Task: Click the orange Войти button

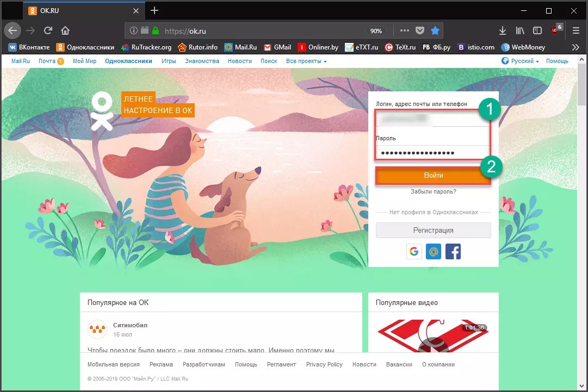Action: 433,176
